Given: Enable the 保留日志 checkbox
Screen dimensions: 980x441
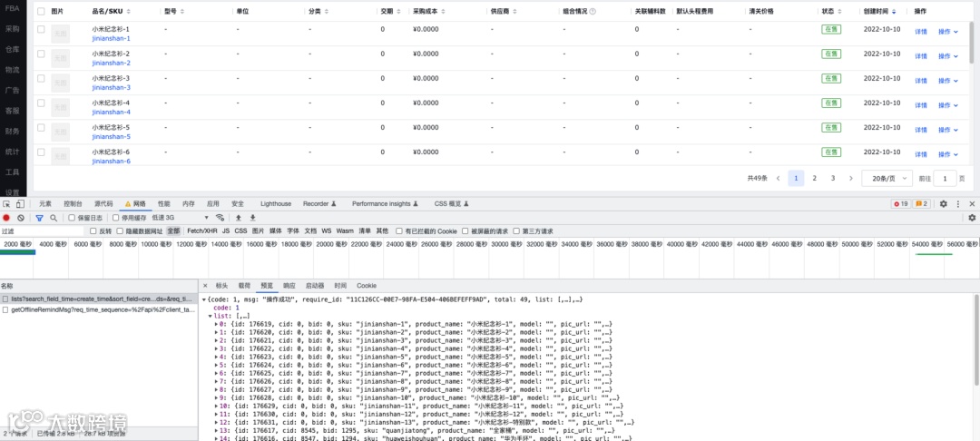Looking at the screenshot, I should pos(72,218).
